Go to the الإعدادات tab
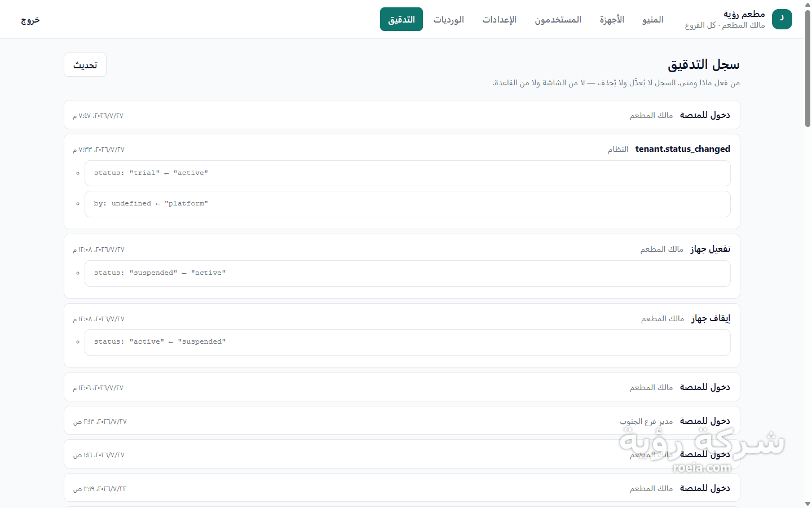 499,19
